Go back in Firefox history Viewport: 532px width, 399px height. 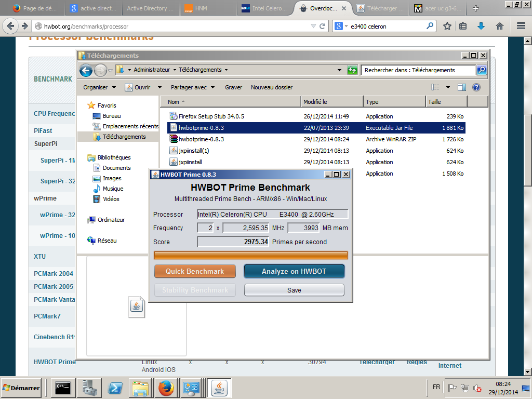click(10, 26)
